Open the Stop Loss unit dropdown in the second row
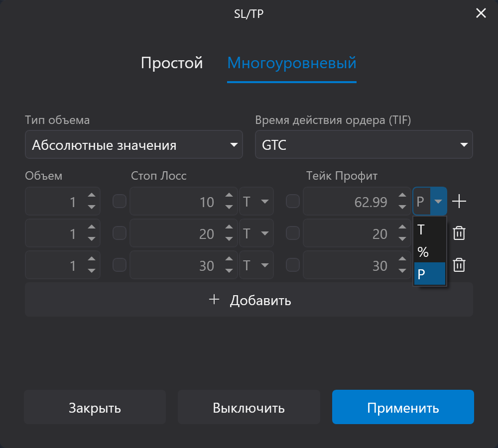 (x=256, y=233)
